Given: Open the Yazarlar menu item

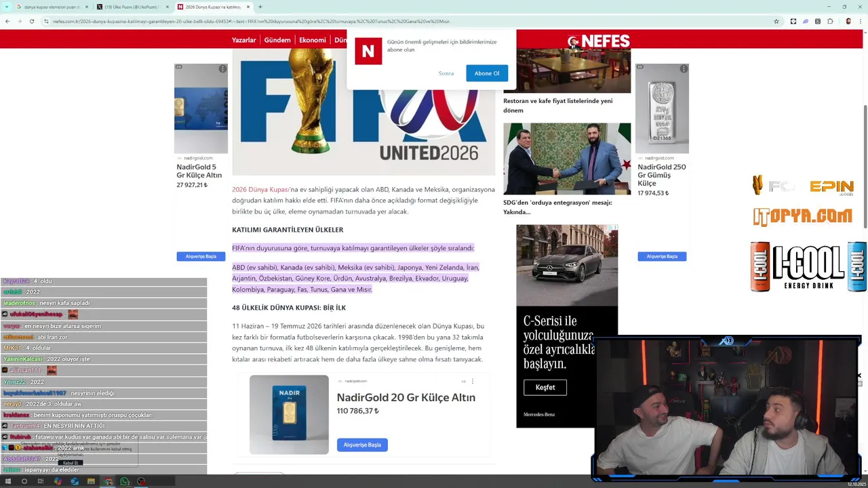Looking at the screenshot, I should (x=244, y=40).
